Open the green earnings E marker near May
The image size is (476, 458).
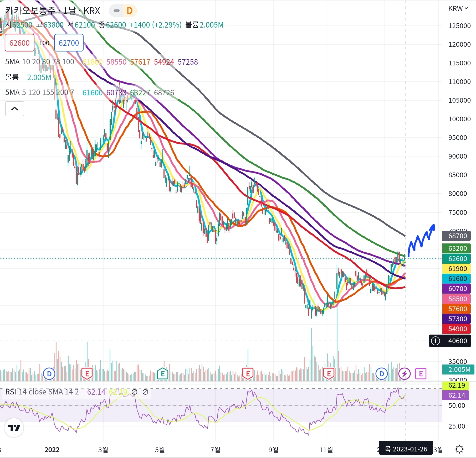[163, 373]
